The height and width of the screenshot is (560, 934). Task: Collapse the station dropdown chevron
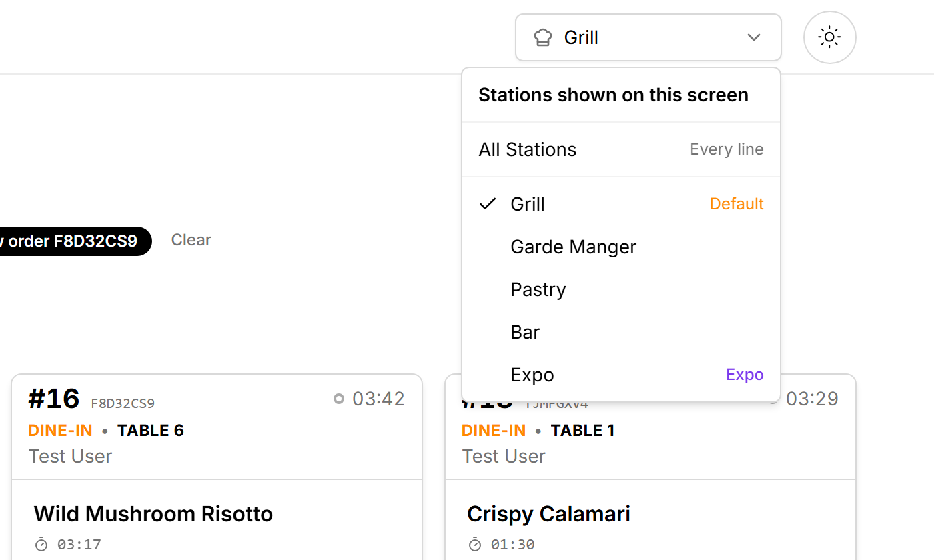(754, 37)
